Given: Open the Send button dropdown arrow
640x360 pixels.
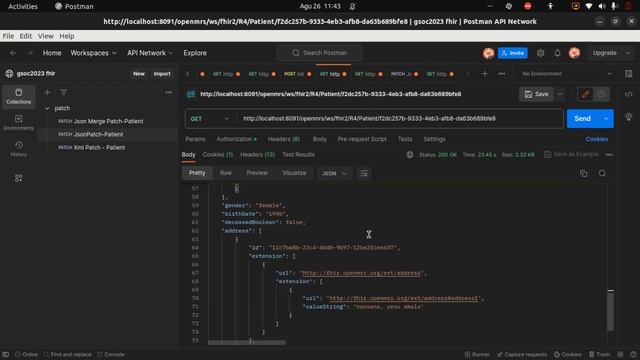Looking at the screenshot, I should 606,119.
